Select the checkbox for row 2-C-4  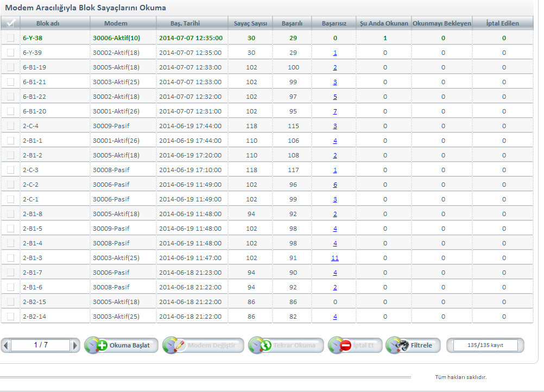(10, 126)
